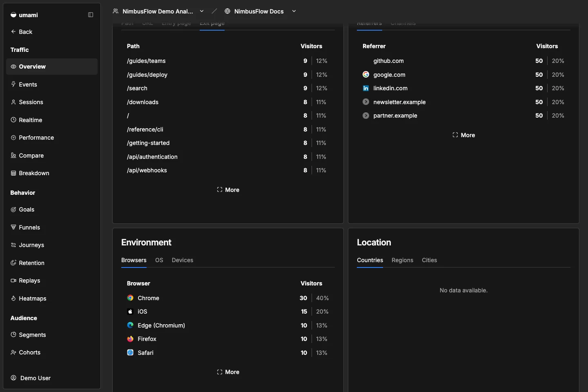Open Compare chart icon
588x392 pixels.
pyautogui.click(x=13, y=155)
